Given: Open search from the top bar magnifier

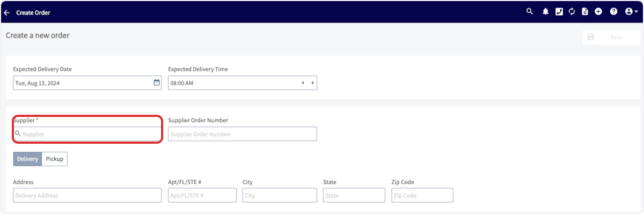Looking at the screenshot, I should 530,11.
